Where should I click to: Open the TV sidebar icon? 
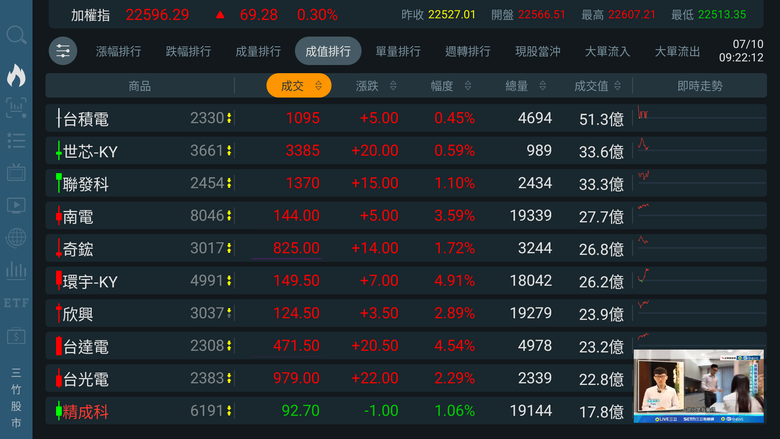click(x=16, y=173)
